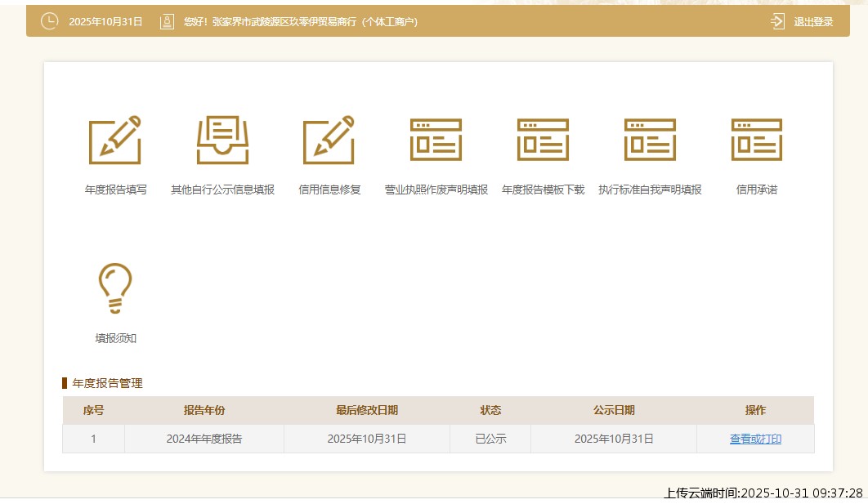
Task: Click the clock icon beside the date
Action: pyautogui.click(x=50, y=21)
